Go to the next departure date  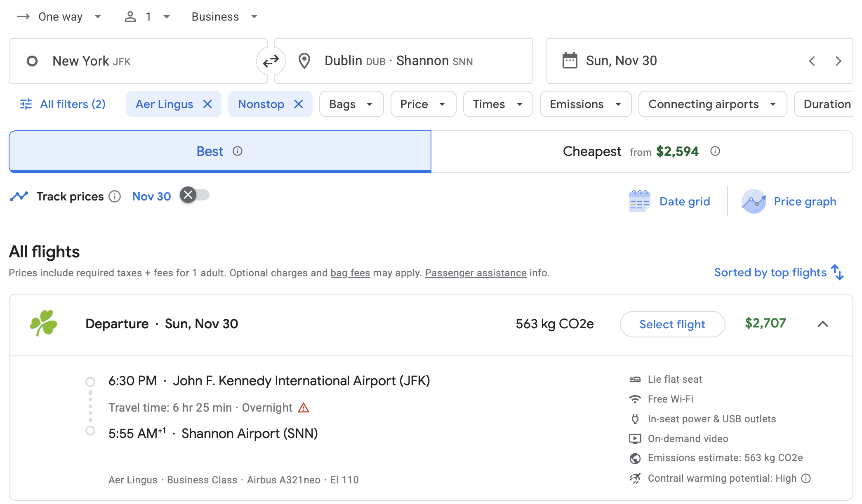[x=838, y=61]
